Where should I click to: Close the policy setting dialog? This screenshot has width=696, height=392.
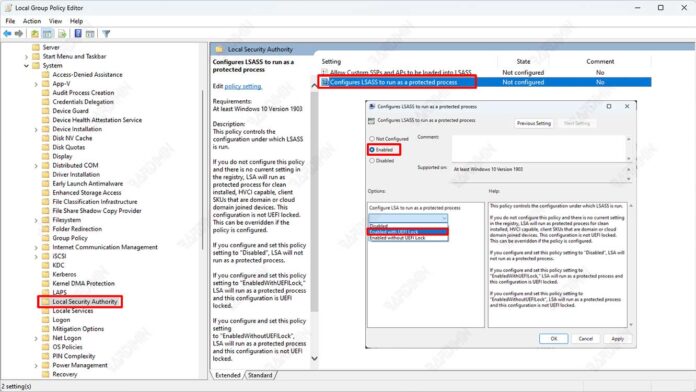627,107
